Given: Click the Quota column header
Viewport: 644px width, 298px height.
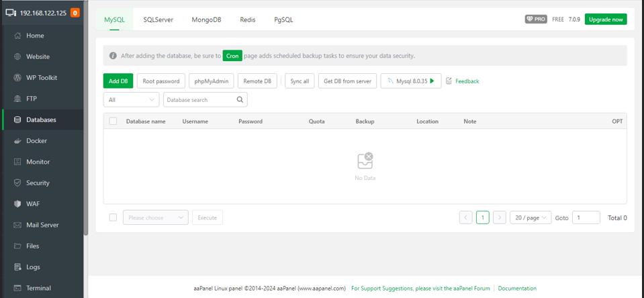Looking at the screenshot, I should (317, 121).
